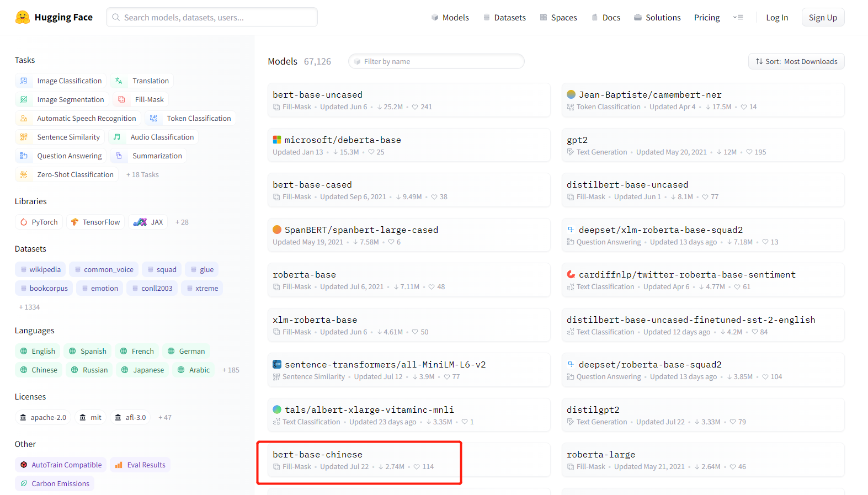Click the mit license icon
The height and width of the screenshot is (495, 868).
point(83,418)
